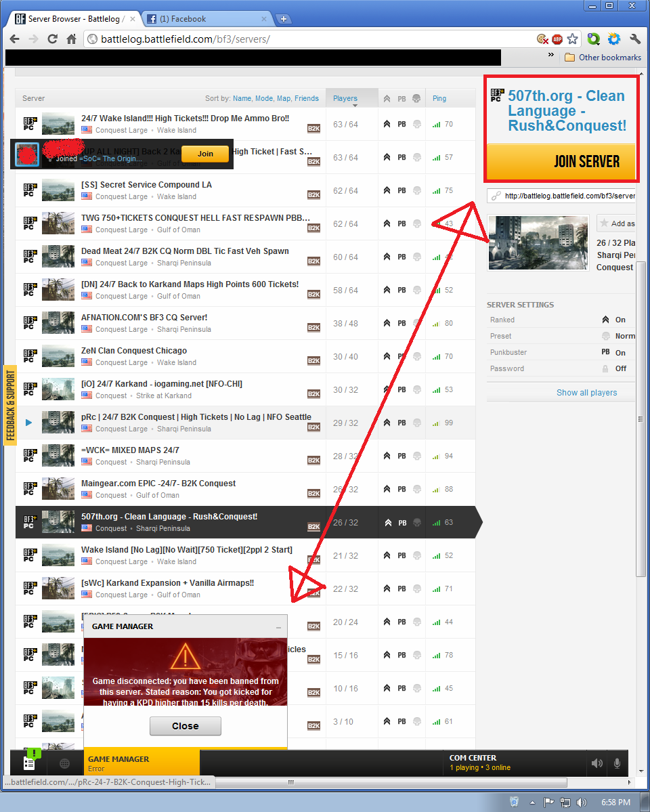Click Add as favorite star button
The height and width of the screenshot is (812, 650).
tap(616, 223)
